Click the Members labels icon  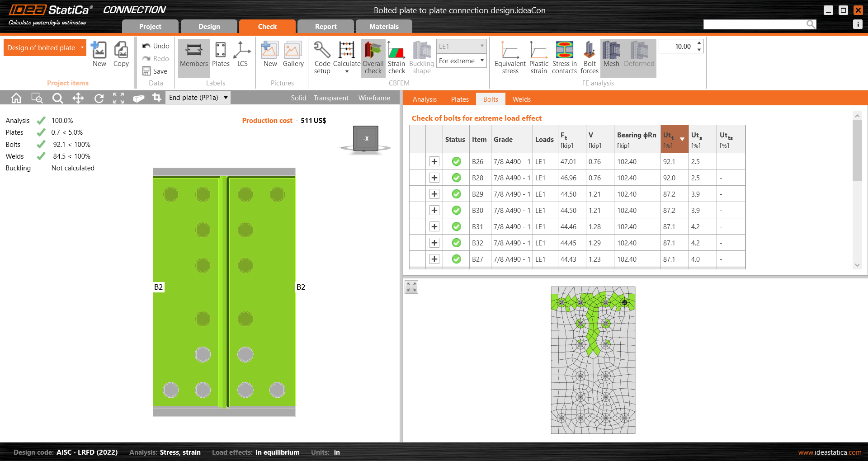click(x=193, y=56)
